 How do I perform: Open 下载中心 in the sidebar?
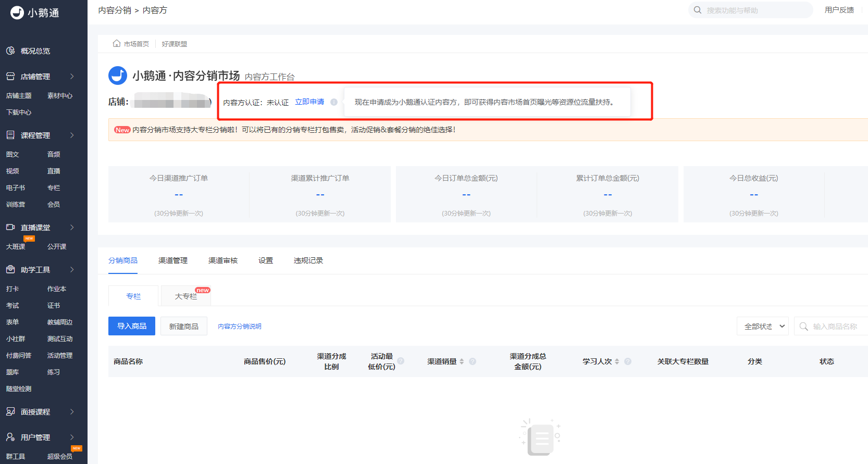coord(19,112)
